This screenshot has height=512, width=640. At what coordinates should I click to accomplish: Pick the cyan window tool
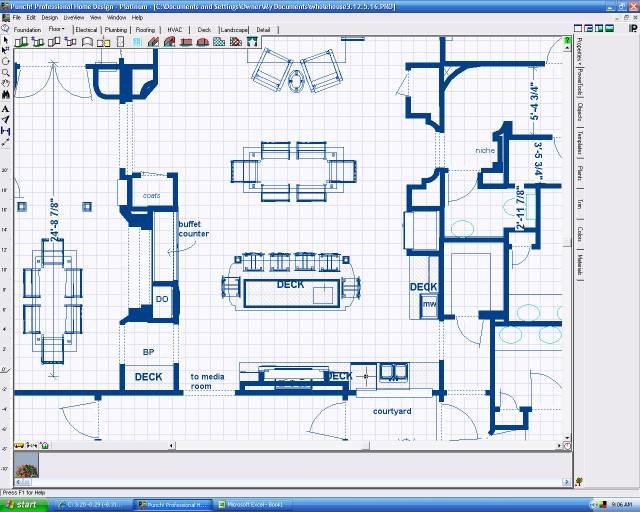point(137,42)
